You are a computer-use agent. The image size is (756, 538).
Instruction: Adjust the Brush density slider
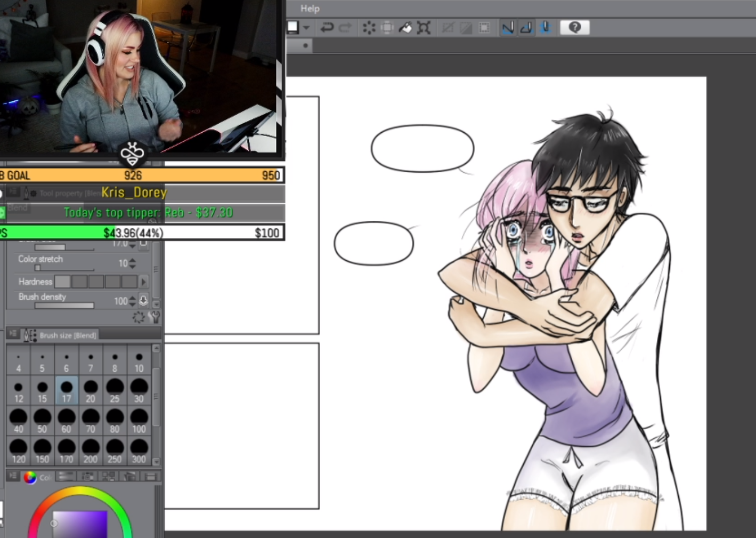coord(64,306)
